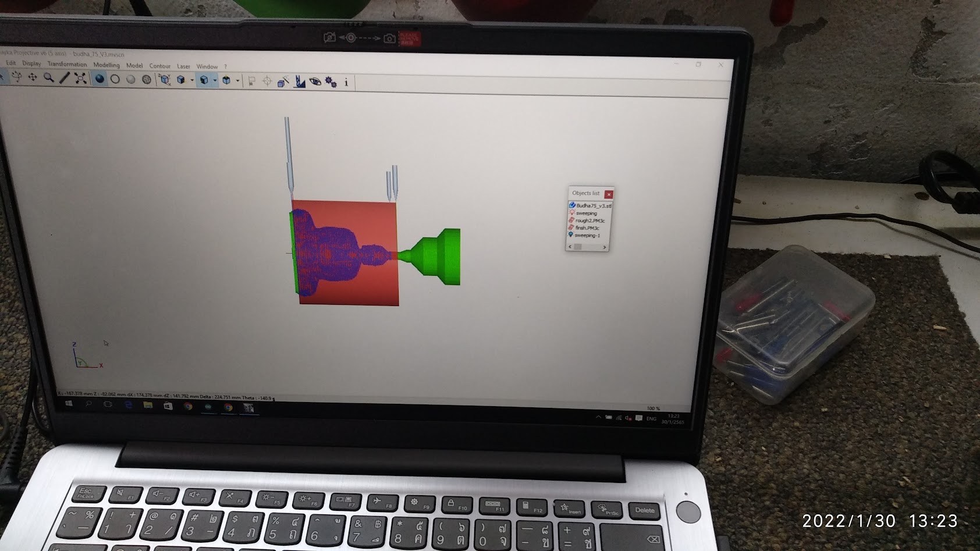This screenshot has width=980, height=551.
Task: Select 'sweeping' item in Objects list
Action: 583,213
